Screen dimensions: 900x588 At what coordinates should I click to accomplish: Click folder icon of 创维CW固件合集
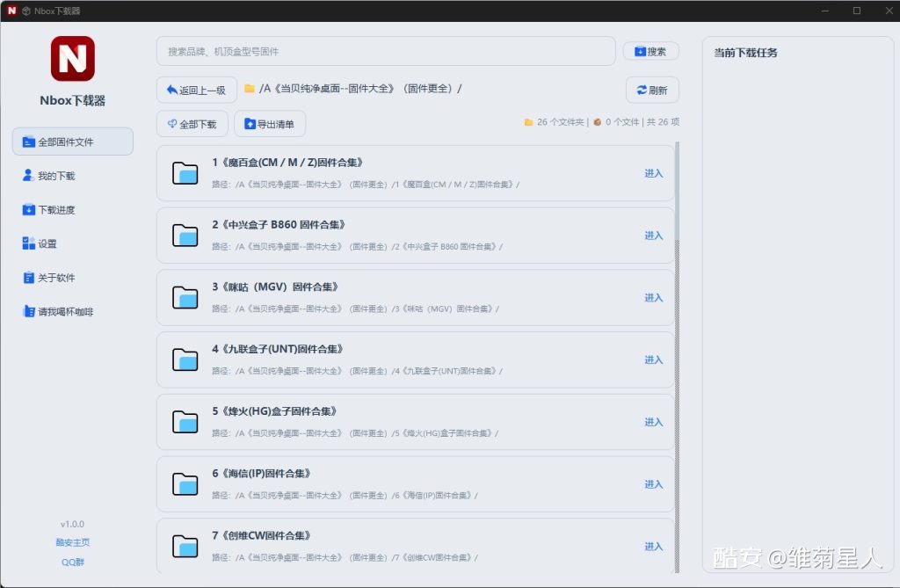coord(185,546)
